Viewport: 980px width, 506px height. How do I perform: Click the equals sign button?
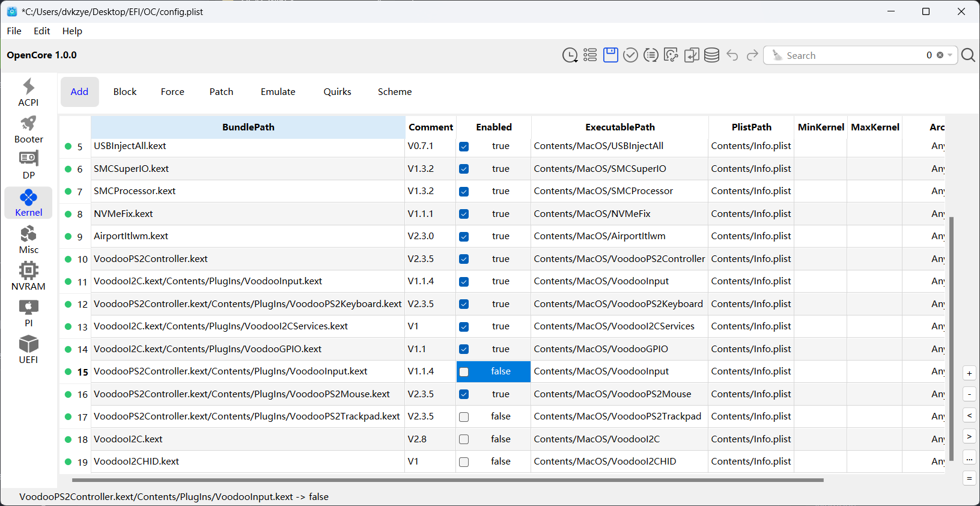point(969,478)
